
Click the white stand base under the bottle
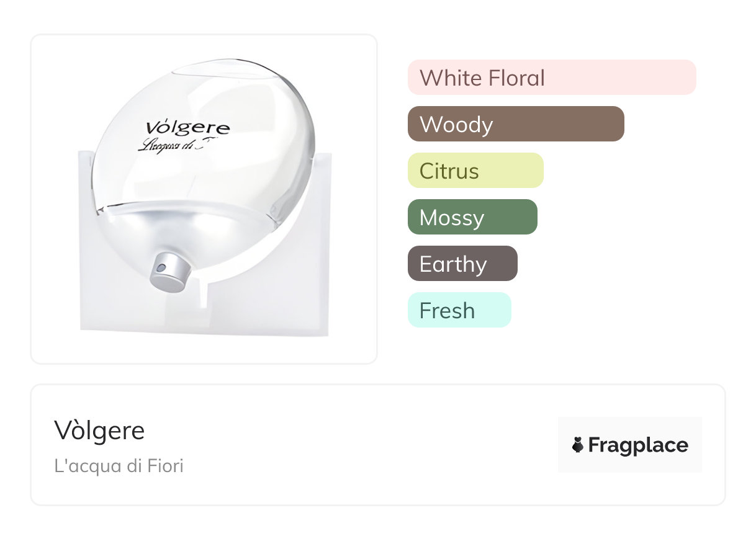[x=205, y=316]
